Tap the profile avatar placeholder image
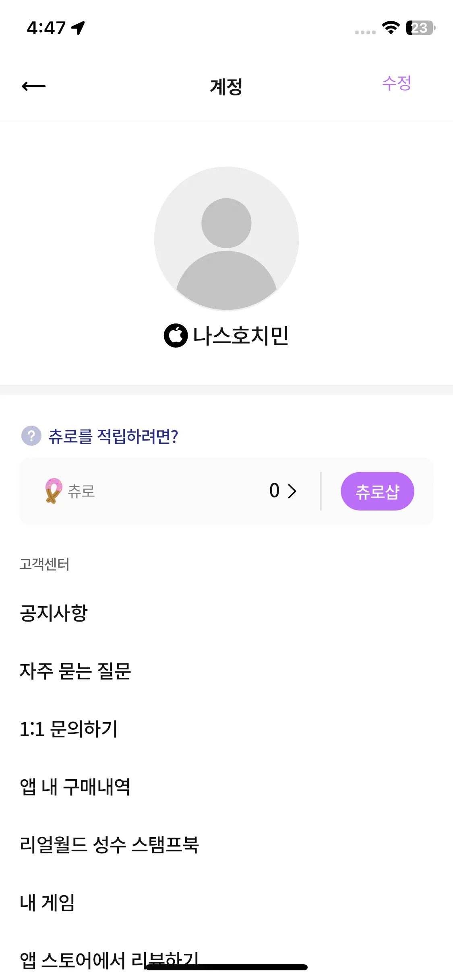This screenshot has width=453, height=980. pyautogui.click(x=226, y=239)
